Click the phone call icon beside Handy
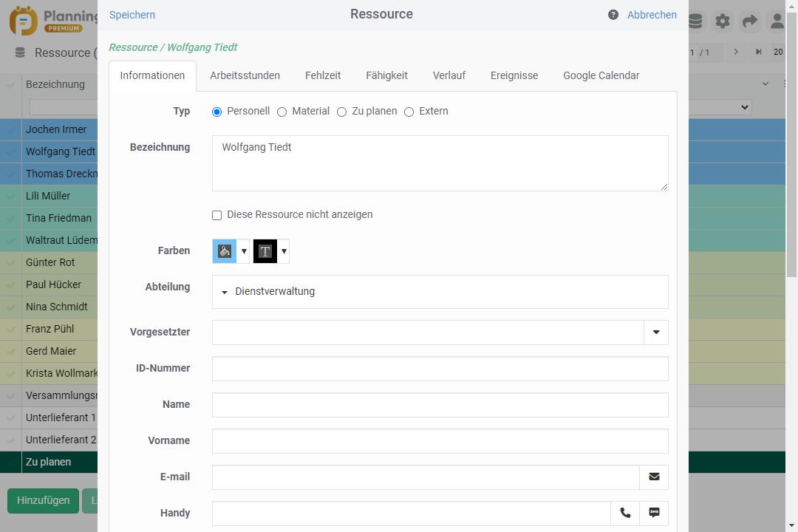 [625, 513]
